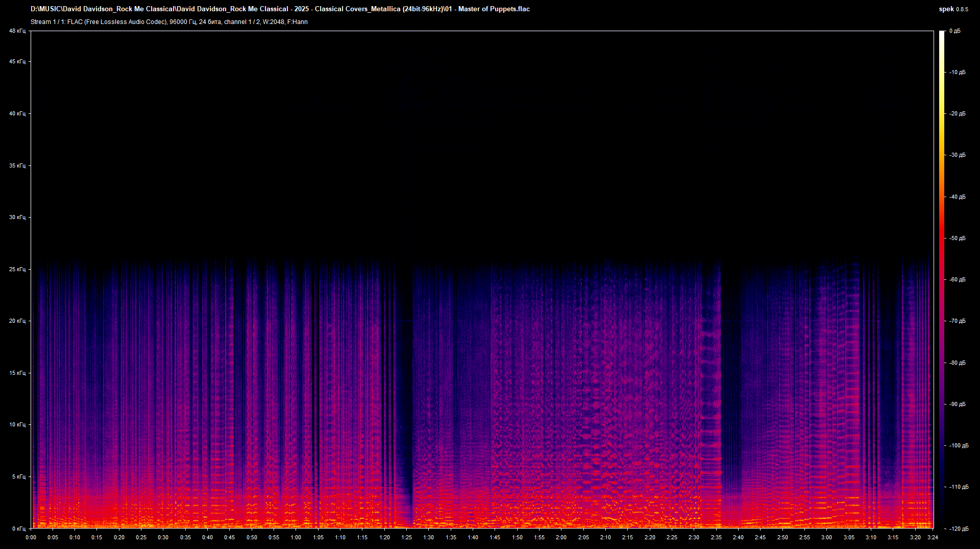Click the -100 дБ level label
The image size is (980, 549).
click(959, 446)
